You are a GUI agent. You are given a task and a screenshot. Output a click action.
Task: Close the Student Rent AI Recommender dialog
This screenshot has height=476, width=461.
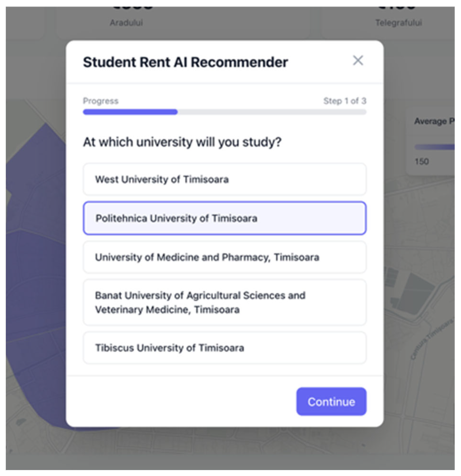pyautogui.click(x=358, y=61)
